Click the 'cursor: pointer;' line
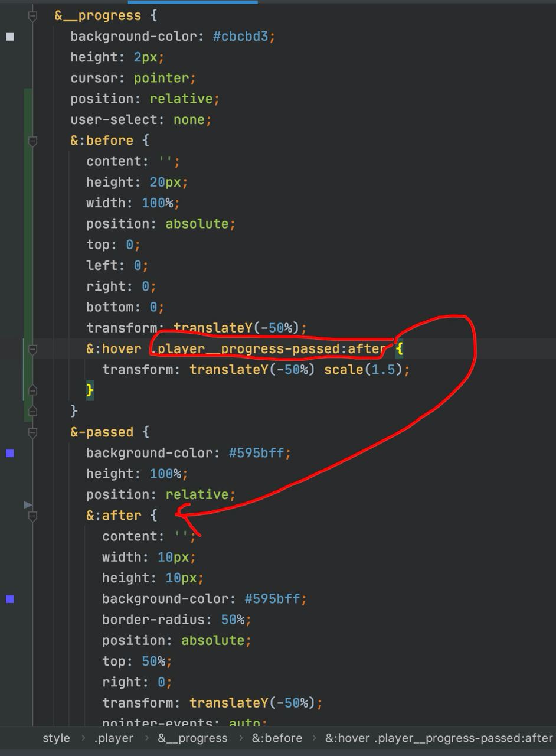Image resolution: width=556 pixels, height=756 pixels. (133, 78)
